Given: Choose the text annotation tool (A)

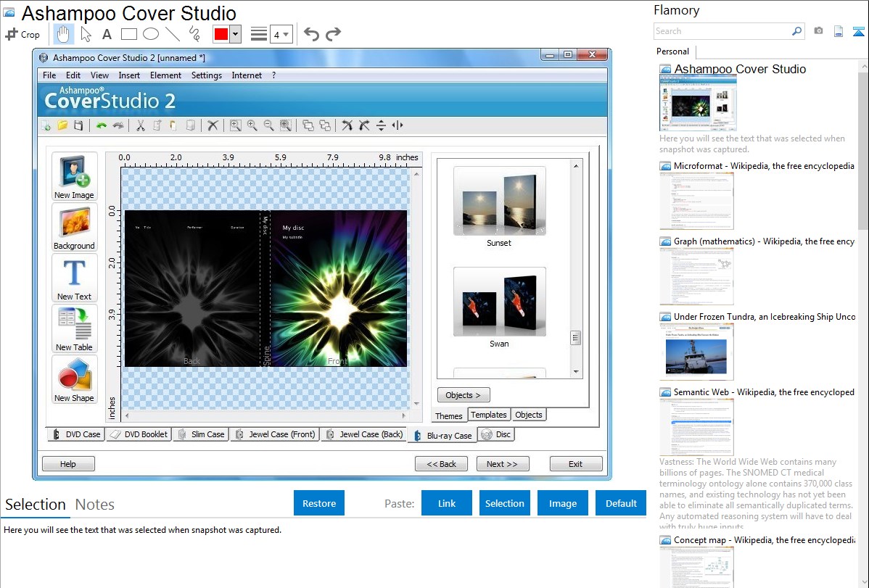Looking at the screenshot, I should (107, 34).
